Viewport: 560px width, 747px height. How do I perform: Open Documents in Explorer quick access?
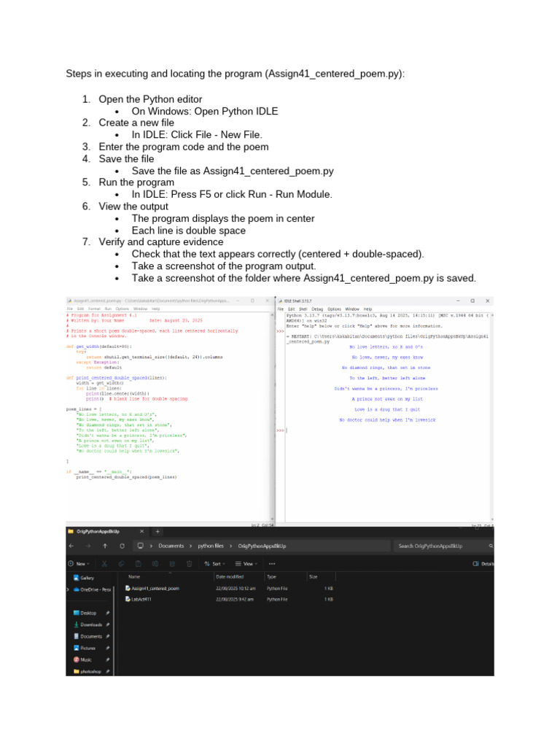point(88,636)
